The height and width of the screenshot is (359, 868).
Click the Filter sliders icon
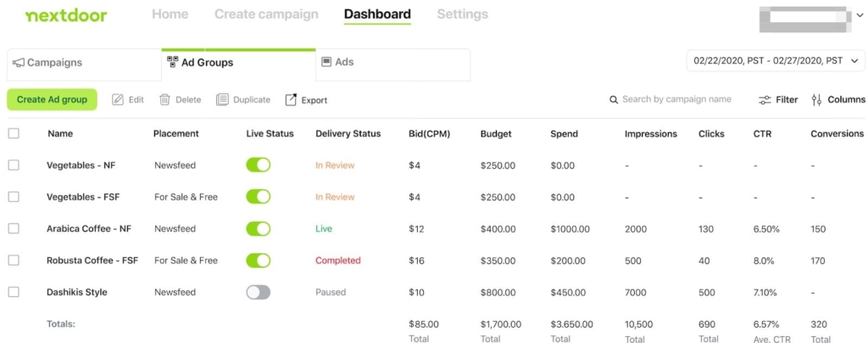point(765,100)
